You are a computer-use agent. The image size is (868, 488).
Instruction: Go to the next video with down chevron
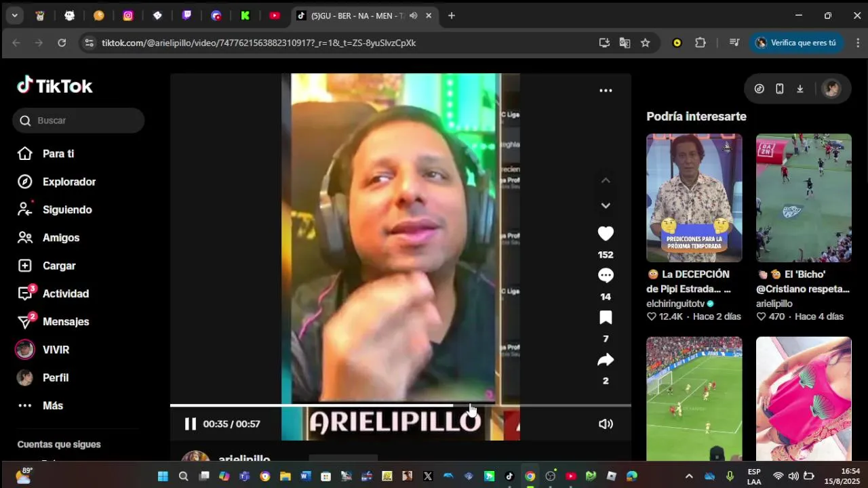point(606,205)
